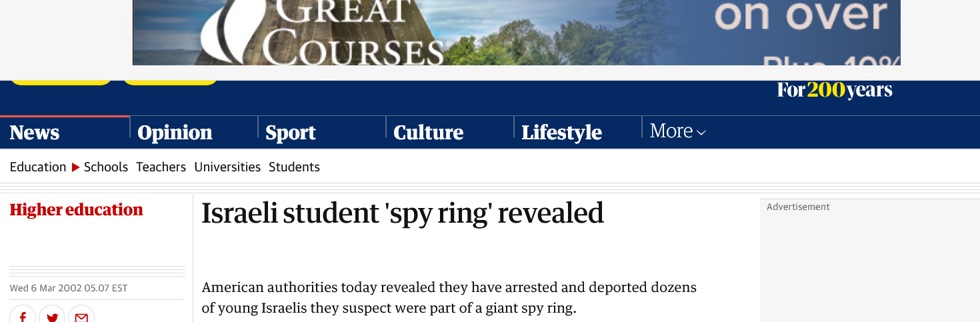Click the Guardian 'For 200 years' logo
This screenshot has height=322, width=980.
(834, 90)
